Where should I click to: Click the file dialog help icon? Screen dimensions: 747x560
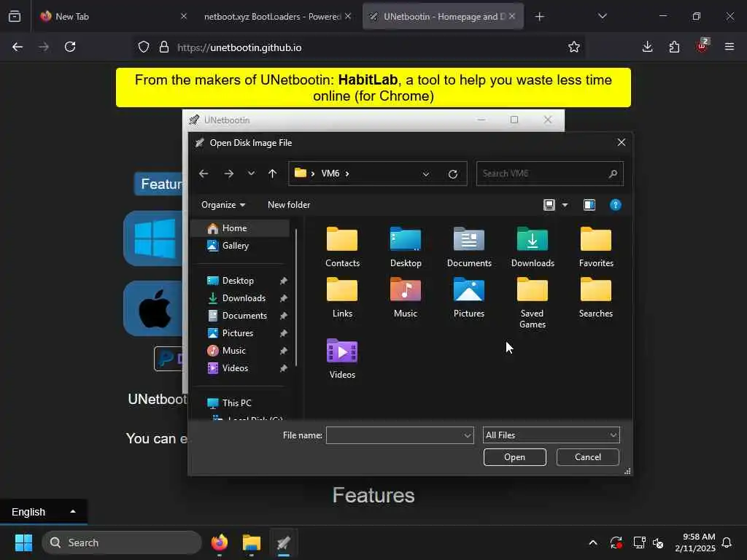pos(615,205)
